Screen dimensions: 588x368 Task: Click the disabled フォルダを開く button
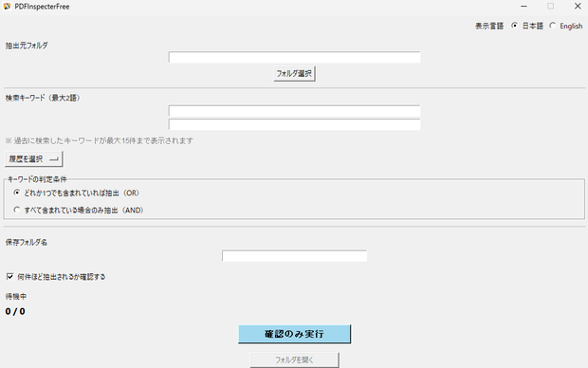294,360
